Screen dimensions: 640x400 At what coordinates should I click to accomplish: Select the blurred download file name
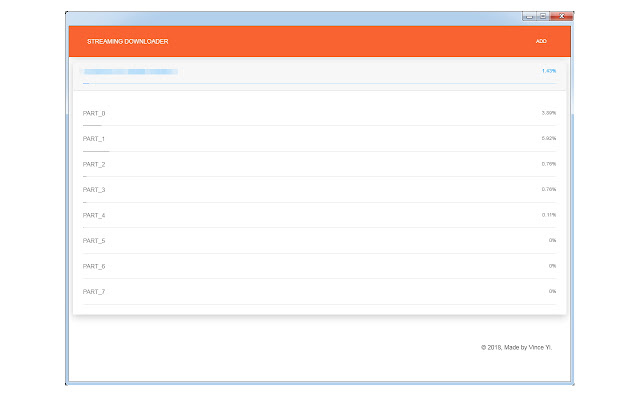(x=131, y=72)
